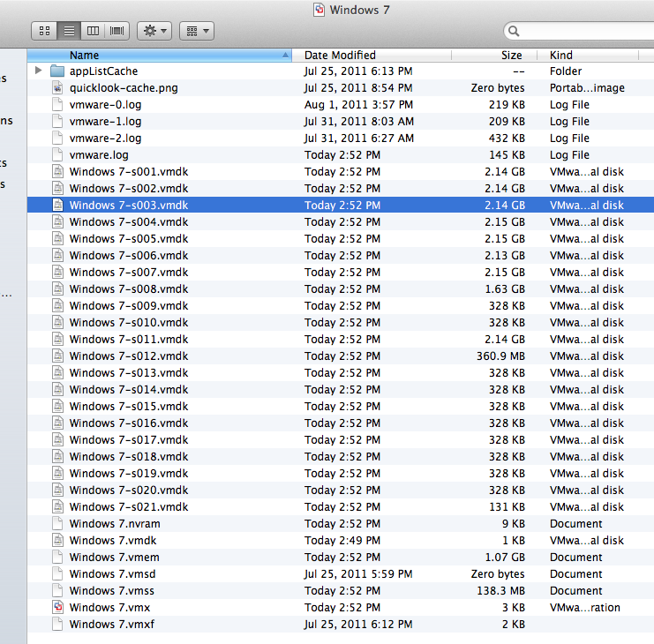
Task: Select file name Windows 7.vmsd
Action: 113,574
